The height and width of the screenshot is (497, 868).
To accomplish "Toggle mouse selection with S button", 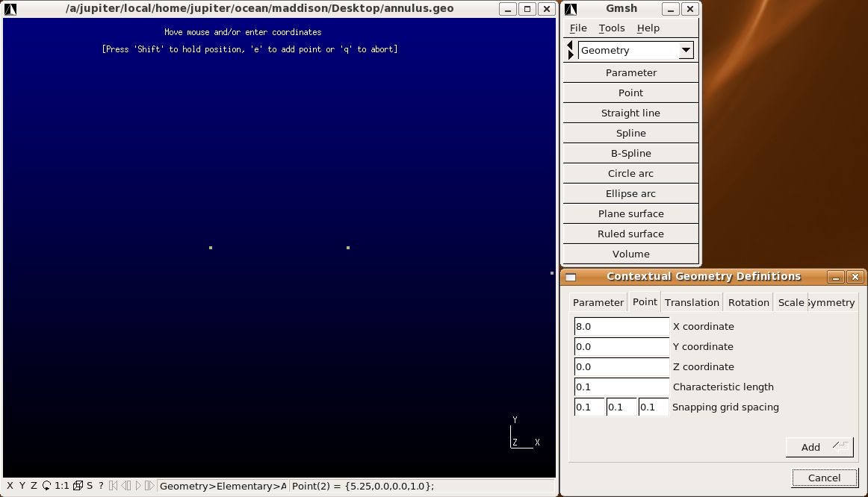I will click(x=90, y=486).
